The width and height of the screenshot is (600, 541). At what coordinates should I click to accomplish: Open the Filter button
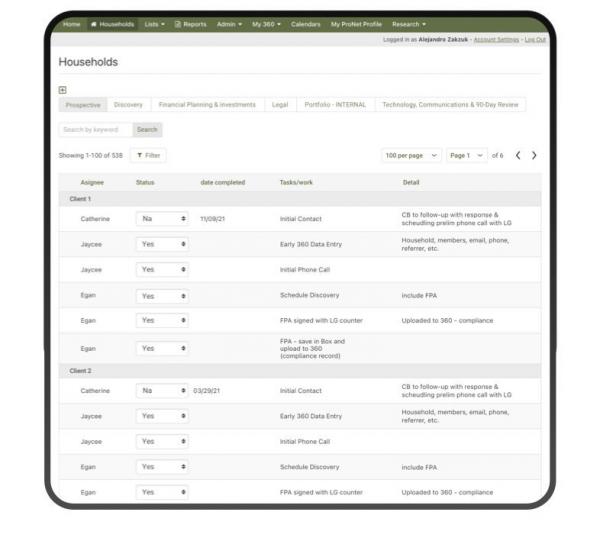[148, 155]
